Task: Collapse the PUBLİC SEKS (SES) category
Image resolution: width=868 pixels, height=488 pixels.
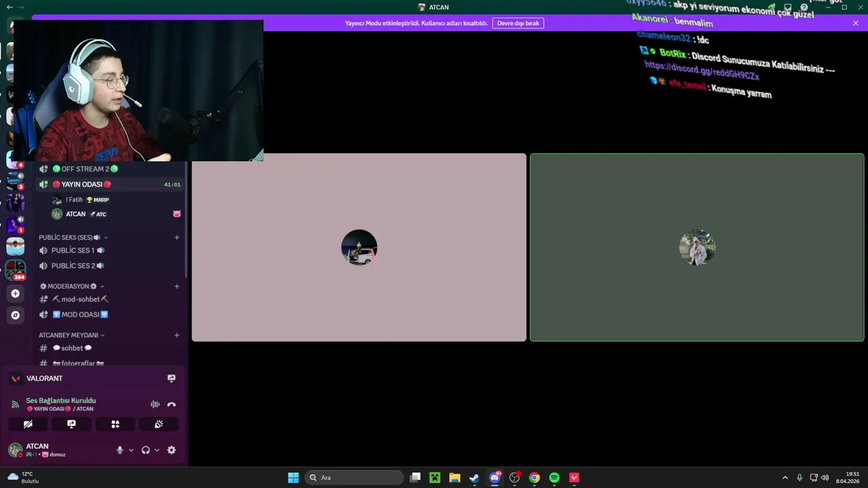Action: (x=73, y=238)
